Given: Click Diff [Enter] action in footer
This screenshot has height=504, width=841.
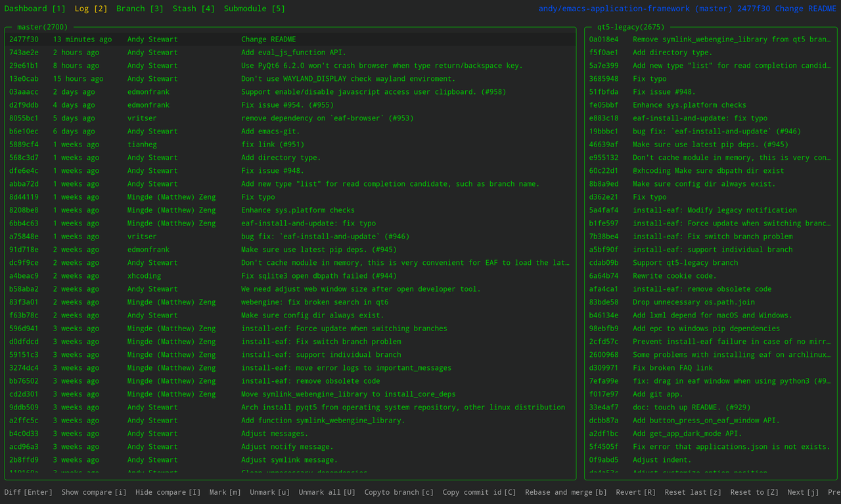Looking at the screenshot, I should coord(28,492).
